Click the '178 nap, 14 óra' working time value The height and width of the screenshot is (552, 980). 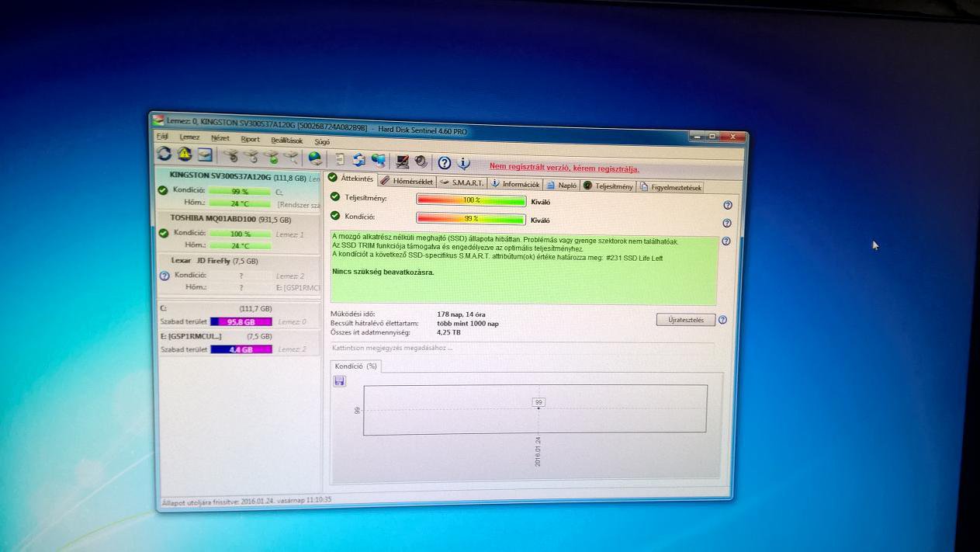tap(462, 314)
